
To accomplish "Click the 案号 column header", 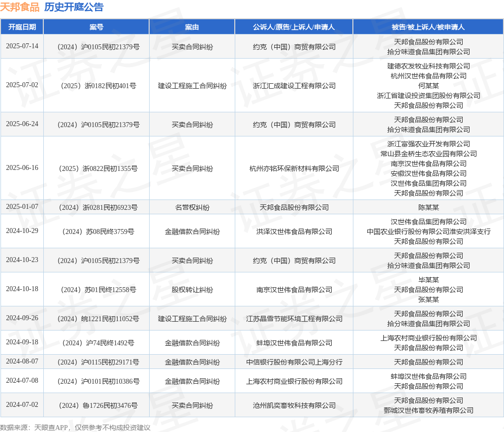I will (x=96, y=27).
